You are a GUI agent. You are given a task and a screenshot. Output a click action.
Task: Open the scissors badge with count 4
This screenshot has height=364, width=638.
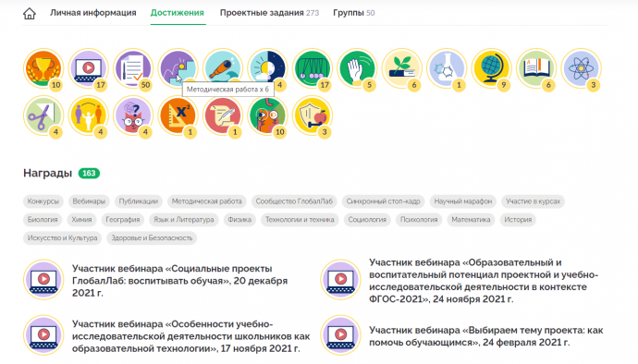pos(43,115)
